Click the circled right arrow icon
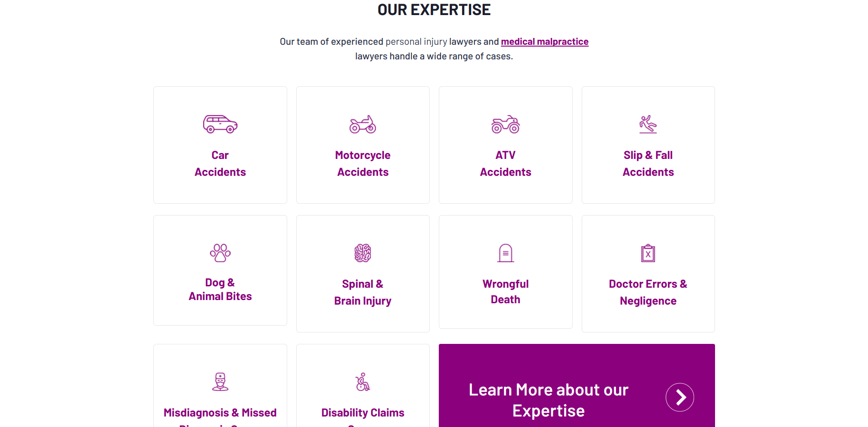The width and height of the screenshot is (868, 427). [679, 397]
